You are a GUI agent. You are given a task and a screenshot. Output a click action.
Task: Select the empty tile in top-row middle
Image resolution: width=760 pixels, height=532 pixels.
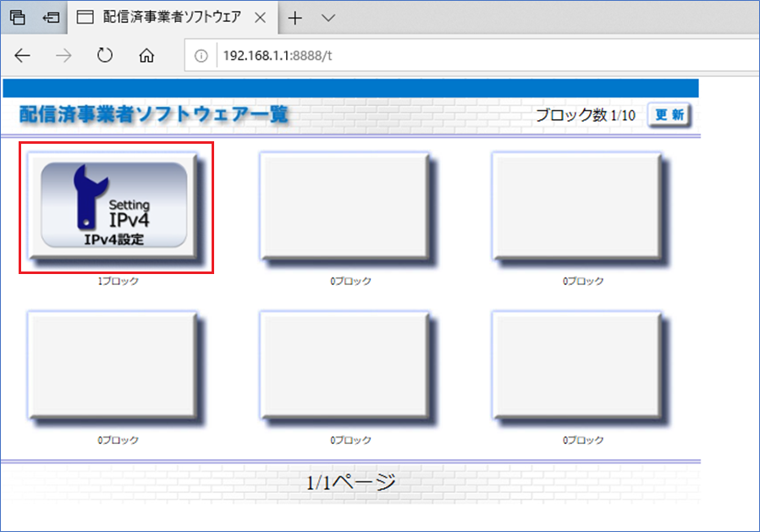click(344, 204)
